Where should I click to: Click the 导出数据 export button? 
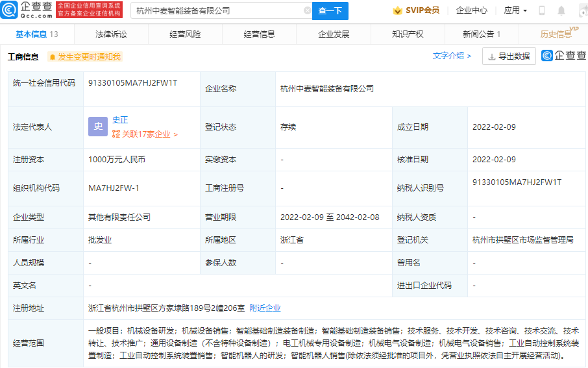click(x=509, y=56)
